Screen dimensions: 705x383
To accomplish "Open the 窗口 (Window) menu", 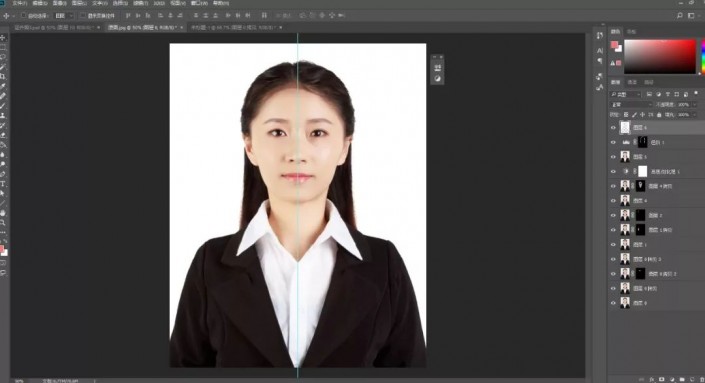I will click(199, 3).
